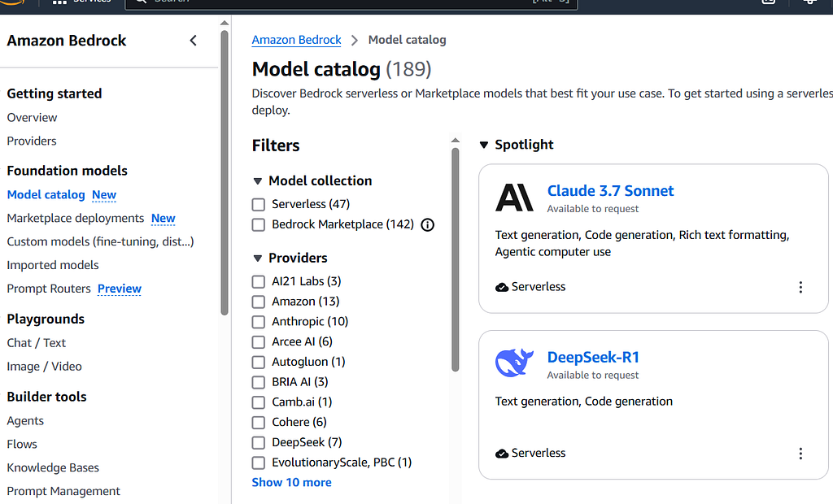Open Knowledge Bases in sidebar
Image resolution: width=833 pixels, height=504 pixels.
[53, 467]
